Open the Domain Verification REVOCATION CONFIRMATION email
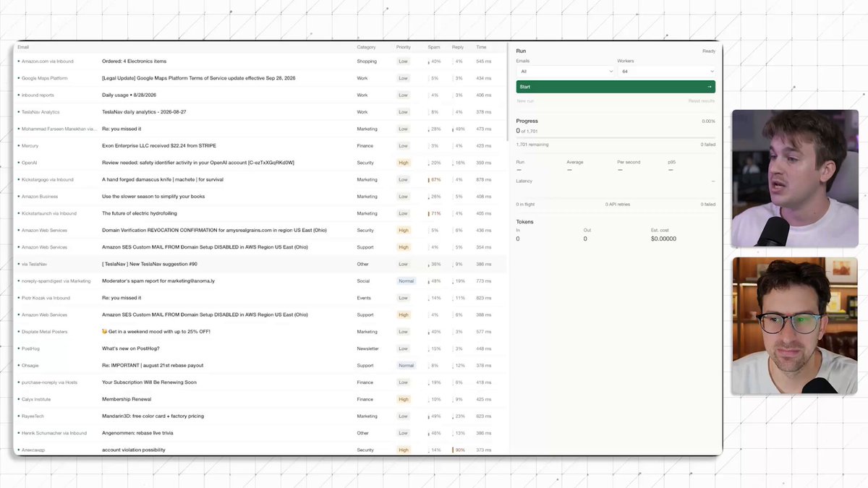Viewport: 868px width, 488px height. tap(214, 231)
